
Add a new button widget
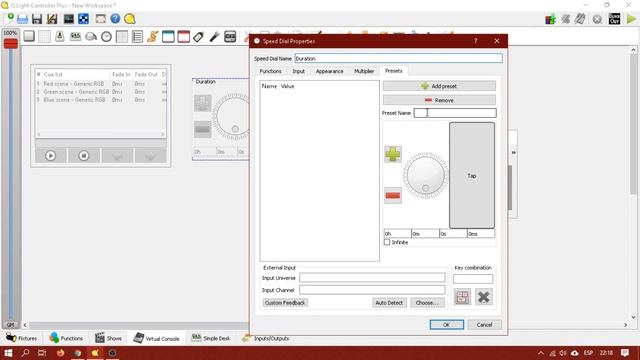(29, 36)
